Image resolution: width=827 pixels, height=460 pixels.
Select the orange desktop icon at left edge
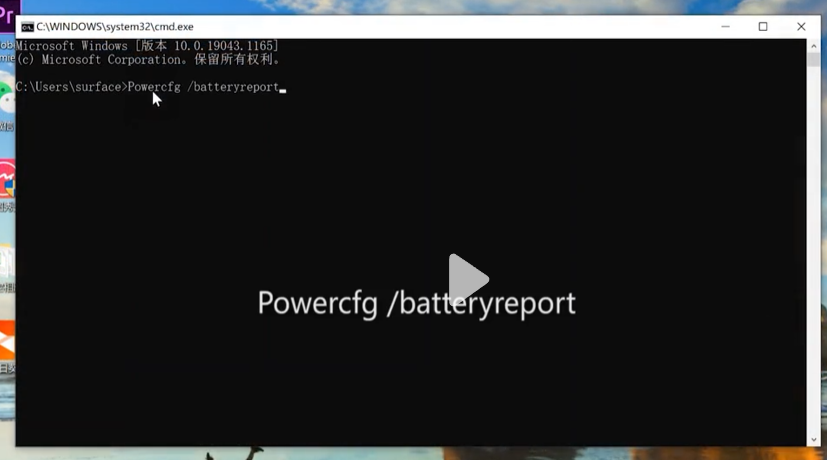click(x=7, y=340)
